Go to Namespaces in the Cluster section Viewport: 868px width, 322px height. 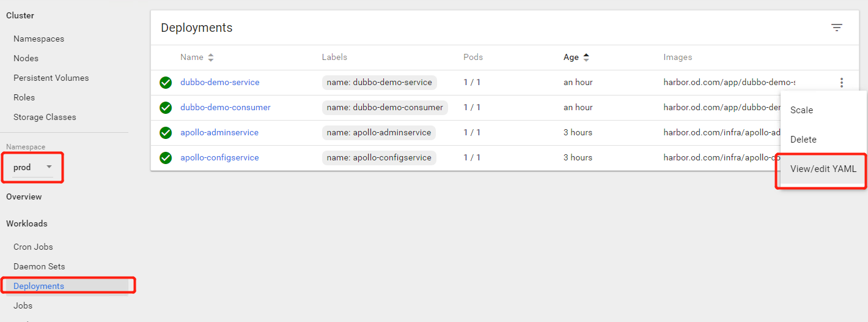point(39,39)
